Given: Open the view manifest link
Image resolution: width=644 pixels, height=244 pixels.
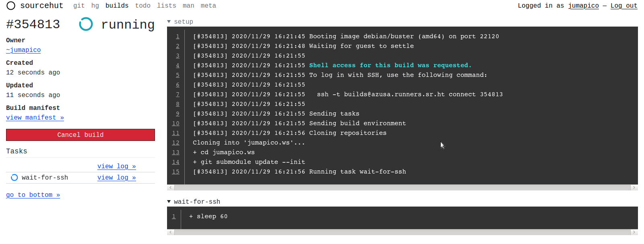Looking at the screenshot, I should point(35,118).
